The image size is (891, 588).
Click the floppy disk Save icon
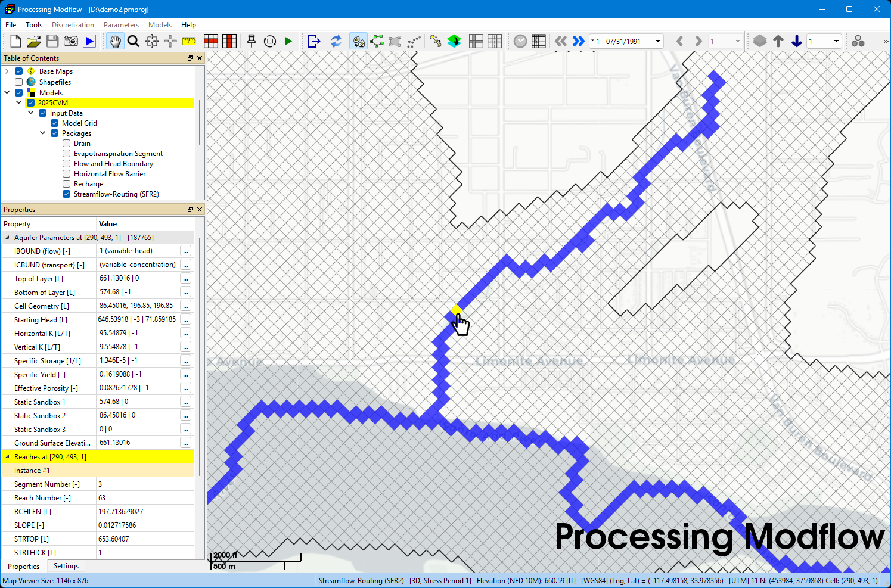[52, 41]
